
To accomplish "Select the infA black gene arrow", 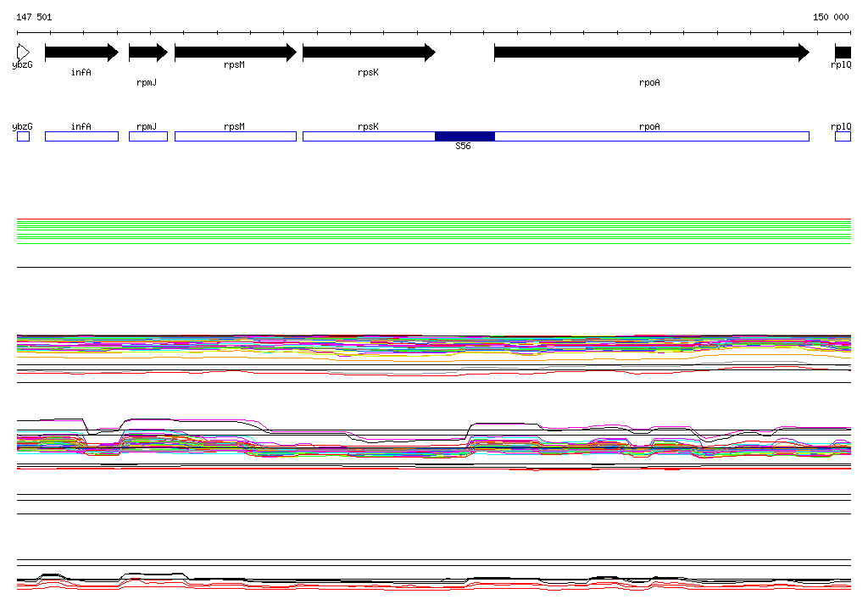I will (x=82, y=53).
